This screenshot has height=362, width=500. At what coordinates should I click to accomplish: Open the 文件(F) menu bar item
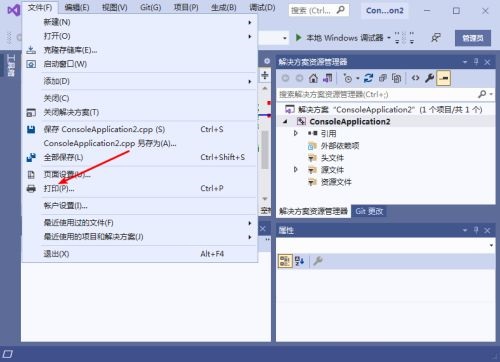40,7
